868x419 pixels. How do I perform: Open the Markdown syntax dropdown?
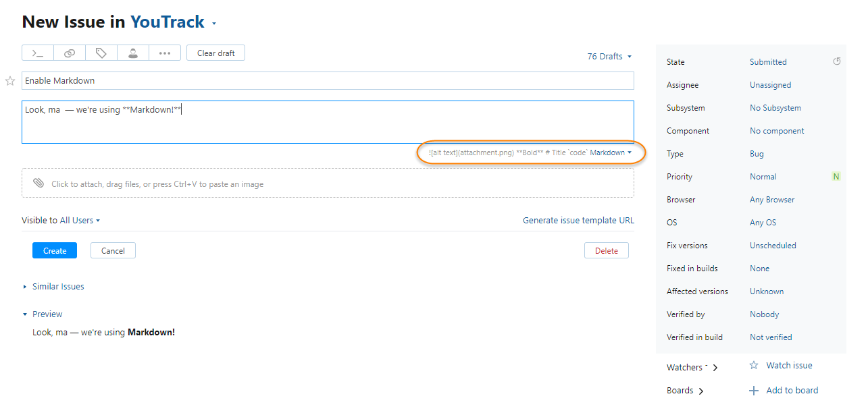[x=611, y=152]
